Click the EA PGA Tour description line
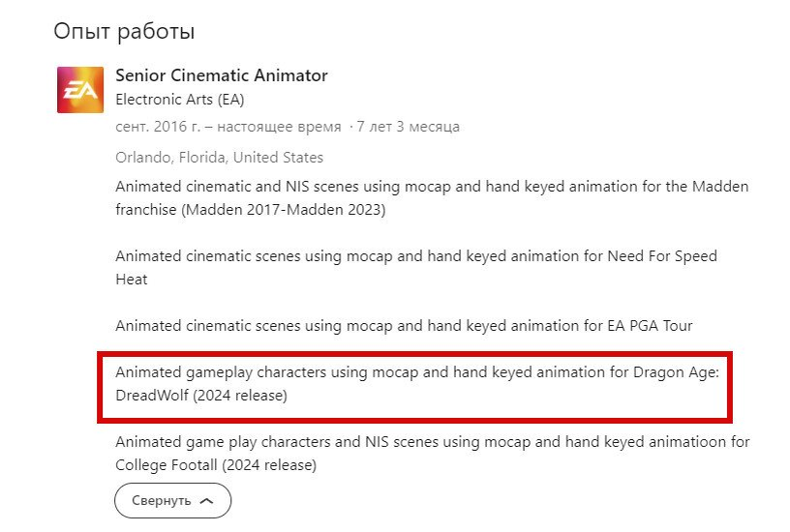This screenshot has width=790, height=532. [404, 326]
